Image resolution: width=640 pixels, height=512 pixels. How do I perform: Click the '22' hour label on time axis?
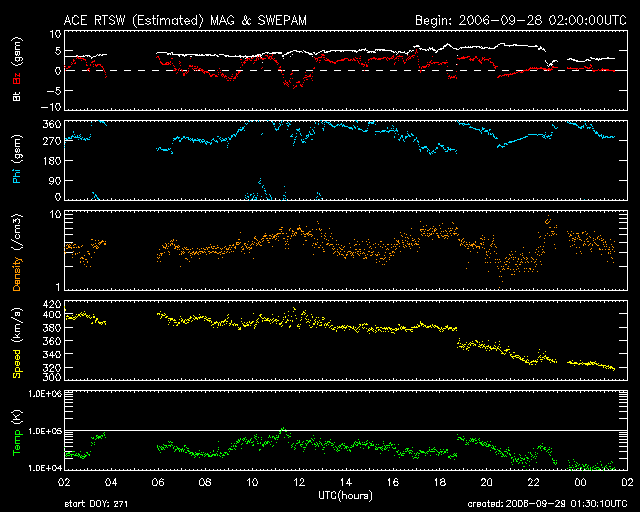533,482
